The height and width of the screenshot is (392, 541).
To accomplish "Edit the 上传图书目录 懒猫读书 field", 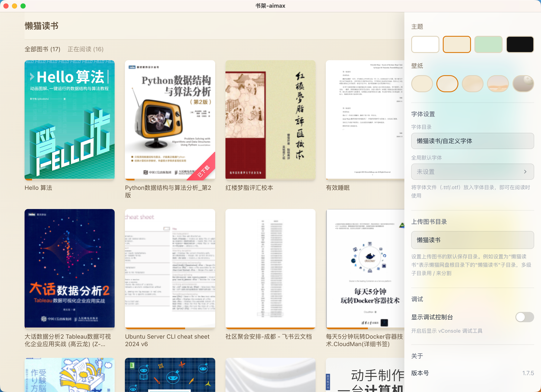I will tap(472, 240).
